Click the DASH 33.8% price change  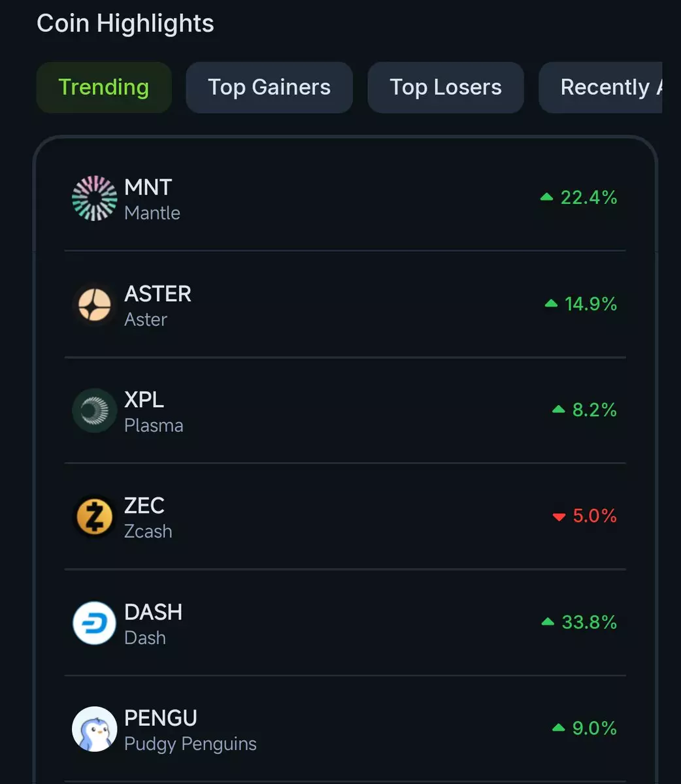pyautogui.click(x=589, y=623)
